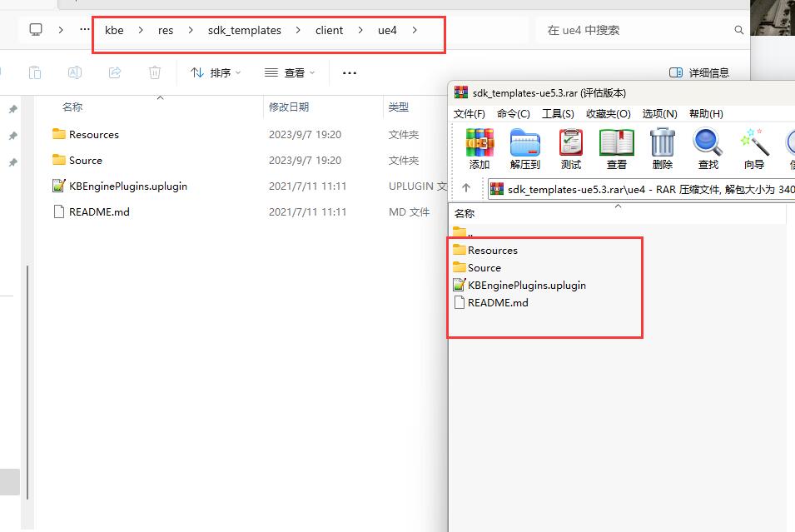Navigate to sdk_templates in the address bar
Screen dimensions: 795x532
[245, 31]
